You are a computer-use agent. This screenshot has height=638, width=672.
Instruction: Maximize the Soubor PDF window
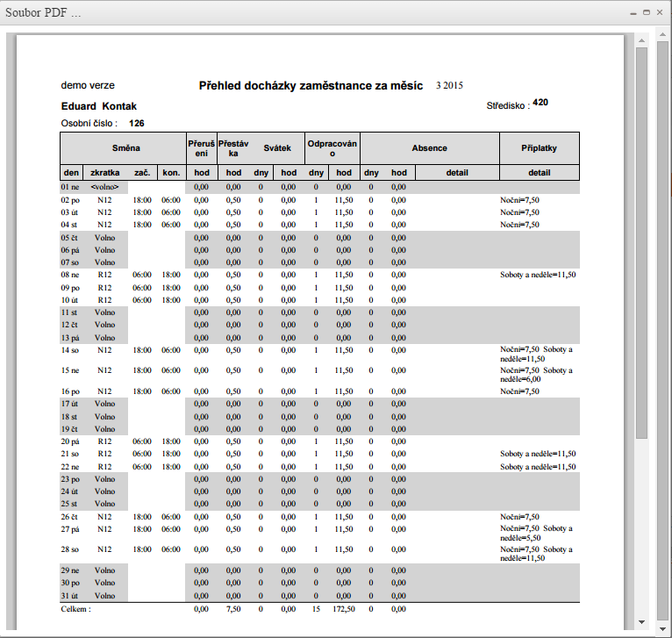[x=647, y=13]
